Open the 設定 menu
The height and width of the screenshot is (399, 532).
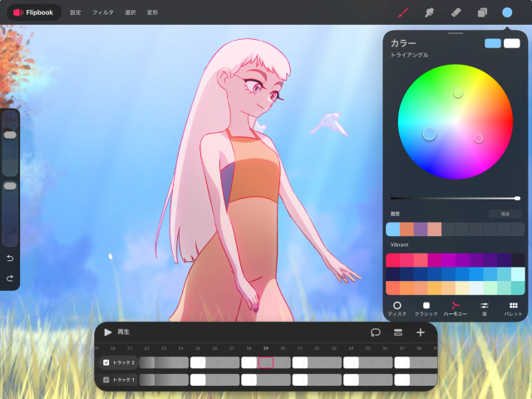pyautogui.click(x=76, y=12)
